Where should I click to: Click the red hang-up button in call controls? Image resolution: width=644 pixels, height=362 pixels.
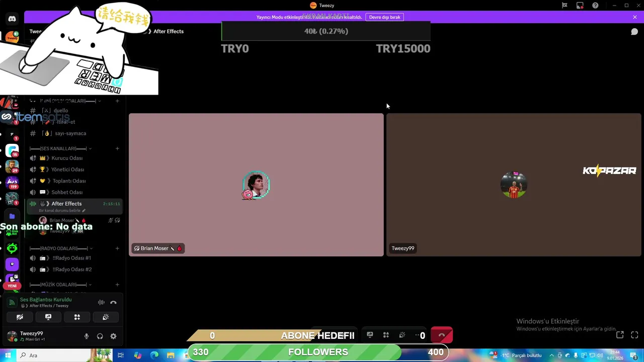[x=442, y=335]
